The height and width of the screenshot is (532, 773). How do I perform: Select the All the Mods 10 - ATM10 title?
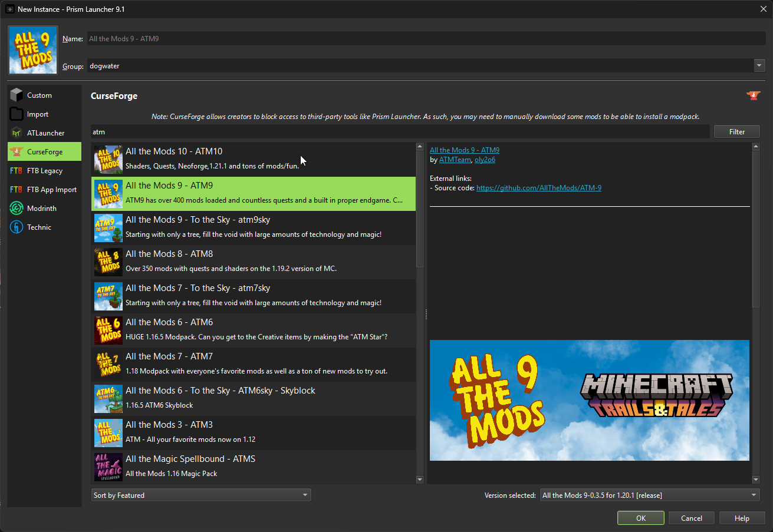[174, 151]
